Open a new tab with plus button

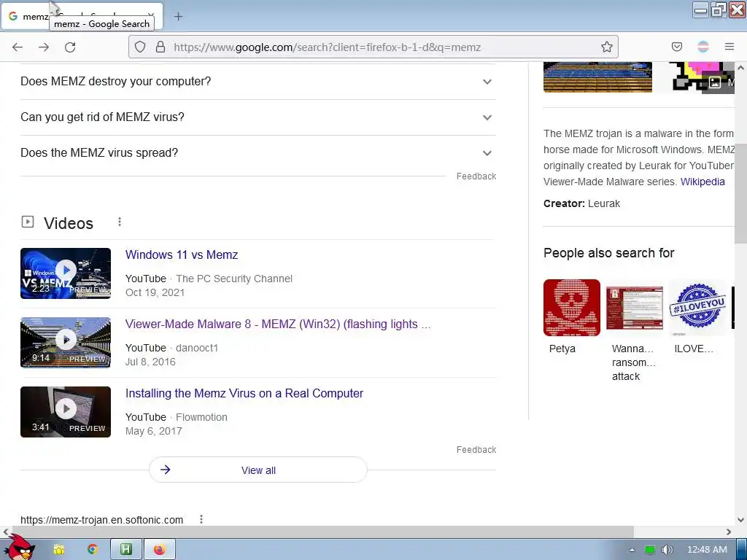(x=178, y=17)
